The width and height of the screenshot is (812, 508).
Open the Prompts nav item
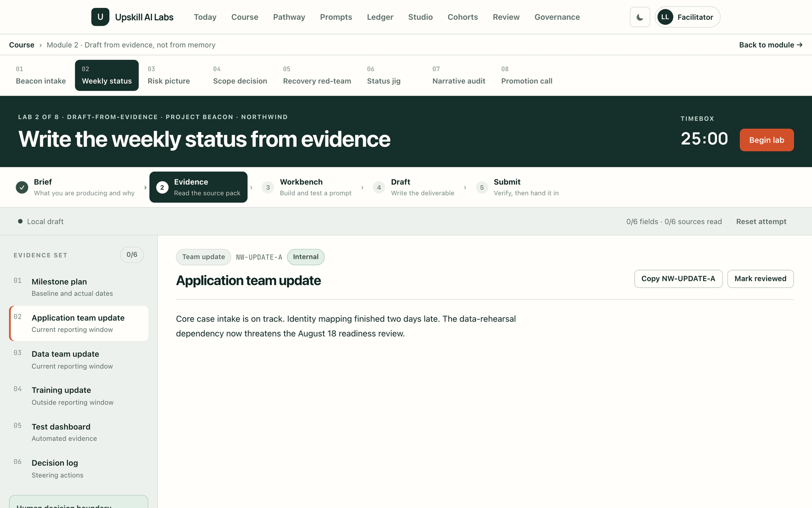click(336, 17)
